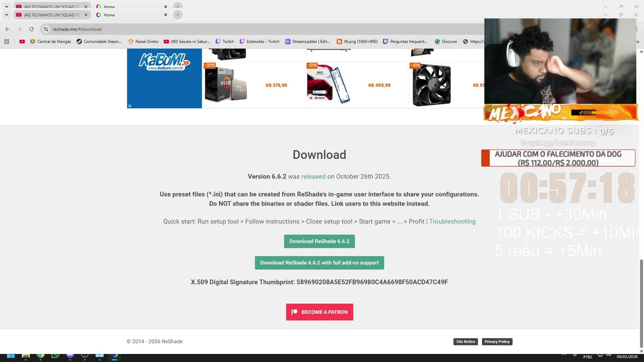Click Download ReShade 6.6.2 button
Image resolution: width=644 pixels, height=362 pixels.
(319, 241)
